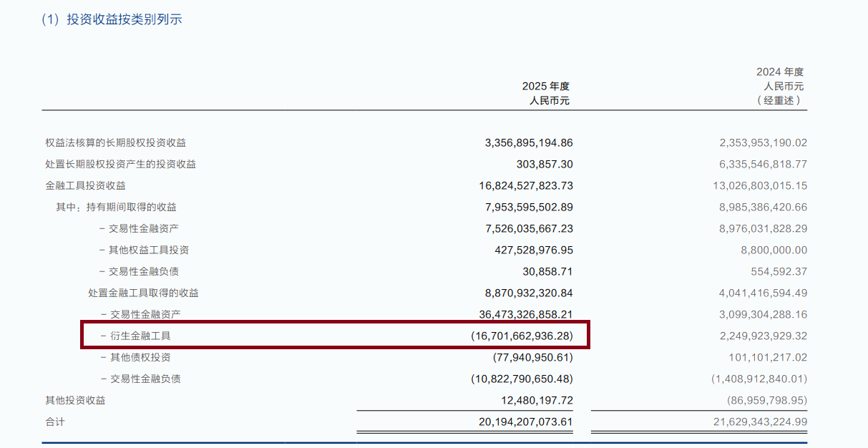Click the value 554,592.37

pos(781,272)
